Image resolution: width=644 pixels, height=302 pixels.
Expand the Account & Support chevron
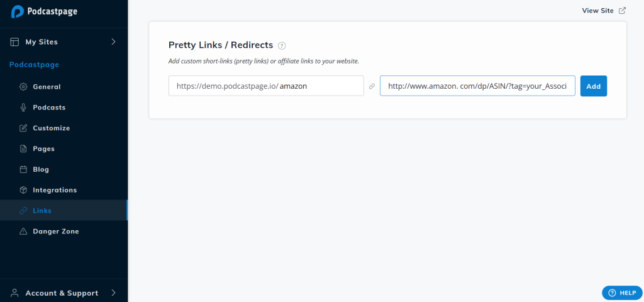[x=114, y=293]
